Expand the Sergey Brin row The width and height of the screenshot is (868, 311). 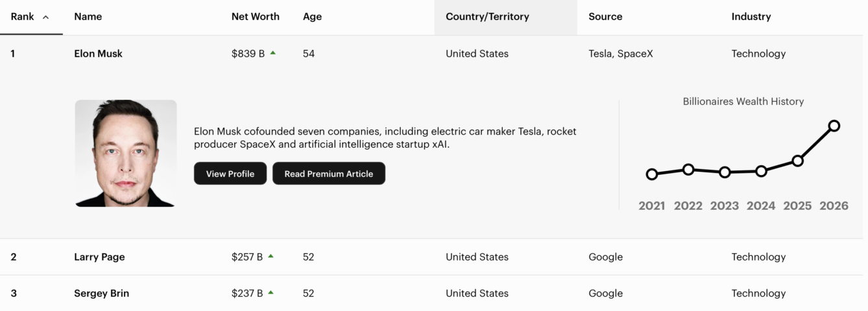[x=101, y=293]
